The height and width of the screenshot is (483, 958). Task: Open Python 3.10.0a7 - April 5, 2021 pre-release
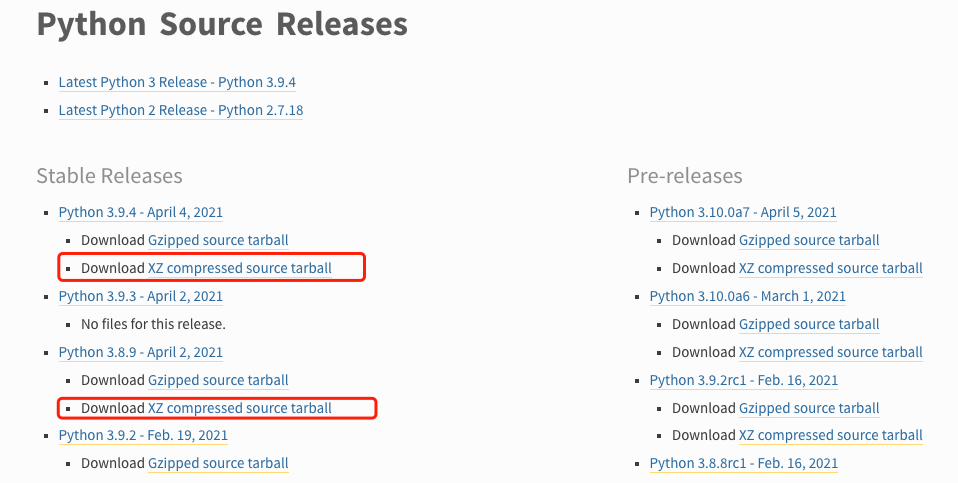(743, 212)
